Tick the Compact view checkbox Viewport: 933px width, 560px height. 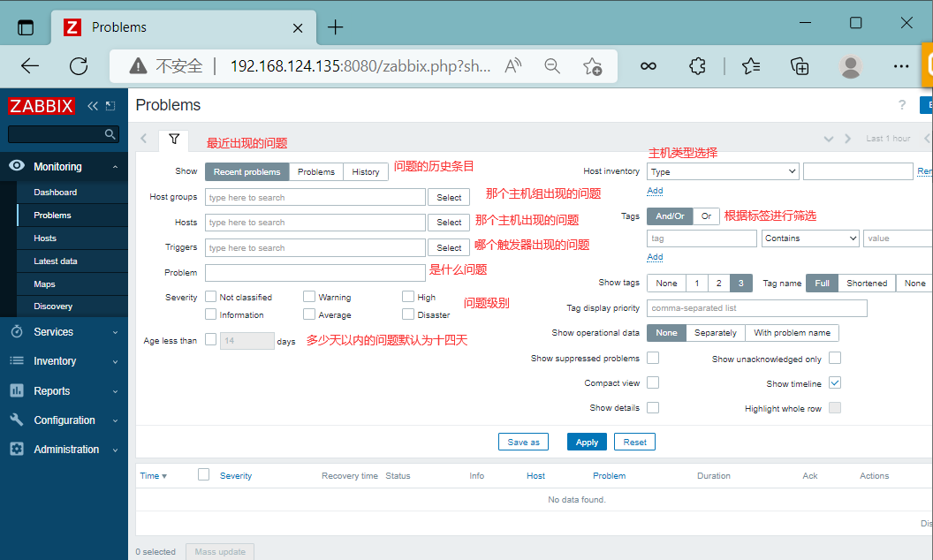(x=653, y=382)
